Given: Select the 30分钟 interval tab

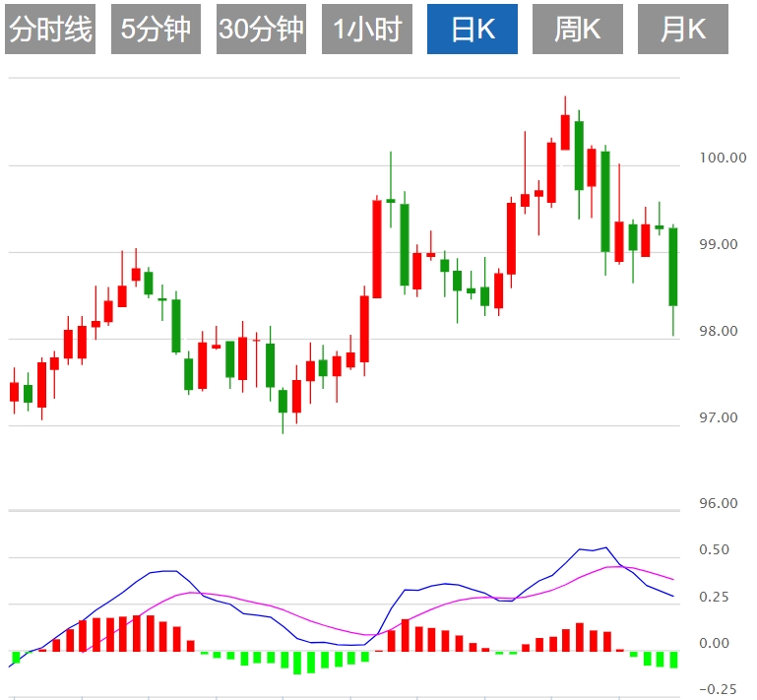Looking at the screenshot, I should tap(261, 29).
